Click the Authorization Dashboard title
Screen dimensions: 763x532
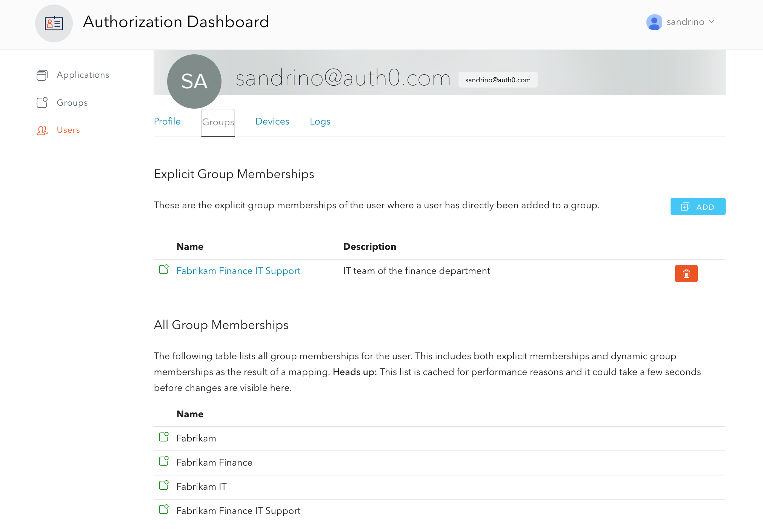pyautogui.click(x=176, y=22)
